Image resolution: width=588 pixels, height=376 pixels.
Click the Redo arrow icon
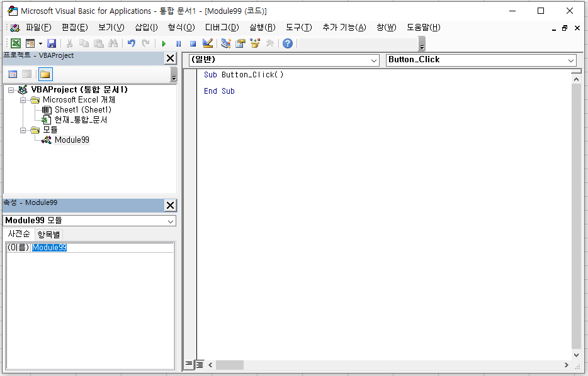pos(145,43)
